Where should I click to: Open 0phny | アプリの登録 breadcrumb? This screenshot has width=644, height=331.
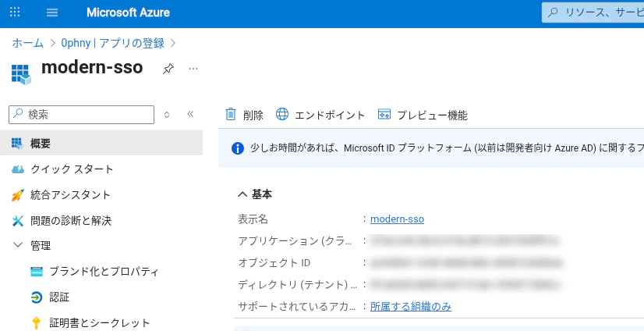tap(112, 43)
